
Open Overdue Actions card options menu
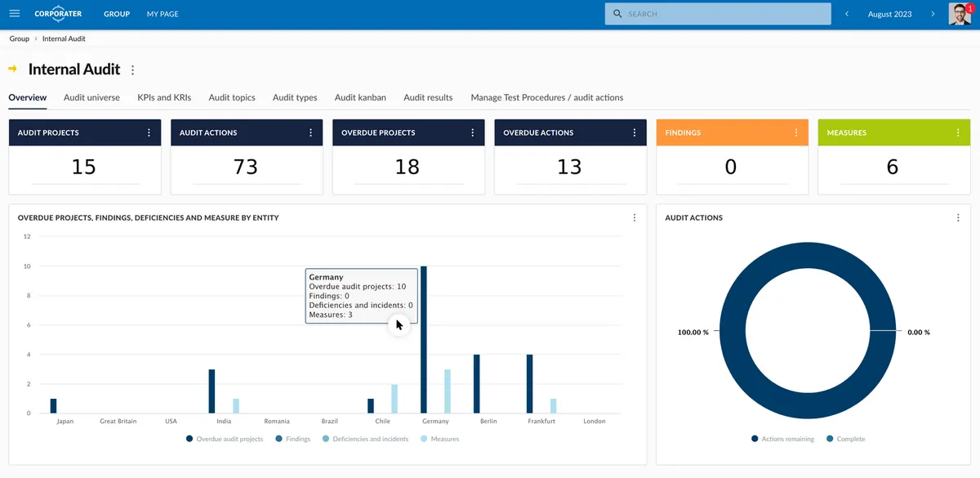[634, 132]
